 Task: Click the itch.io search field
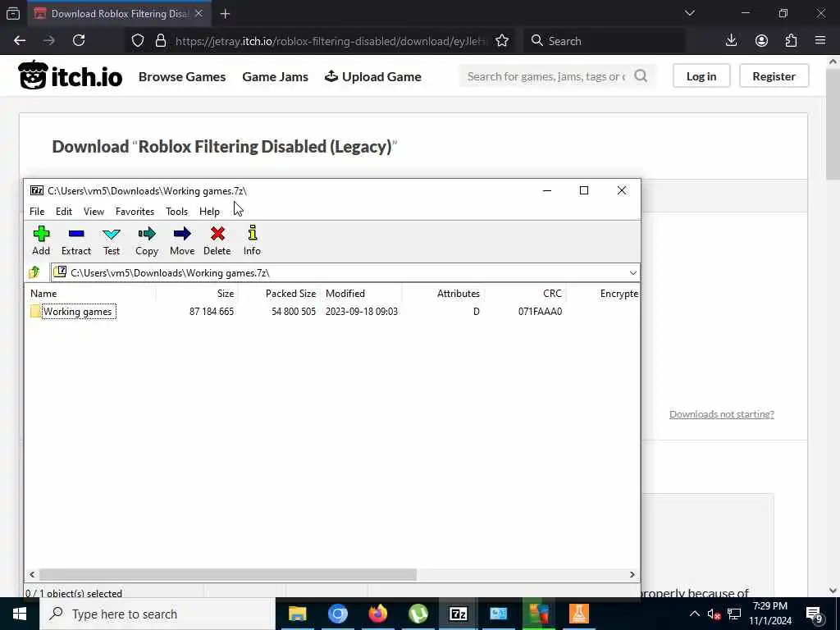[546, 76]
